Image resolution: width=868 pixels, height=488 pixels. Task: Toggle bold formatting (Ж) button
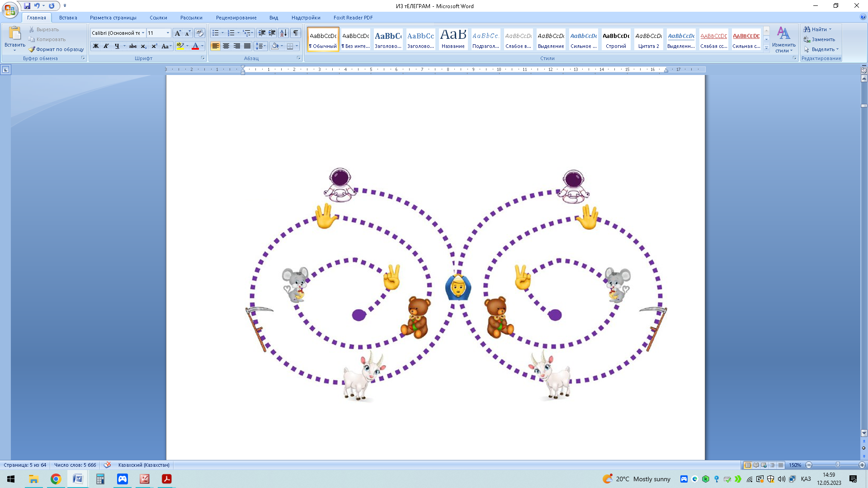(x=96, y=46)
